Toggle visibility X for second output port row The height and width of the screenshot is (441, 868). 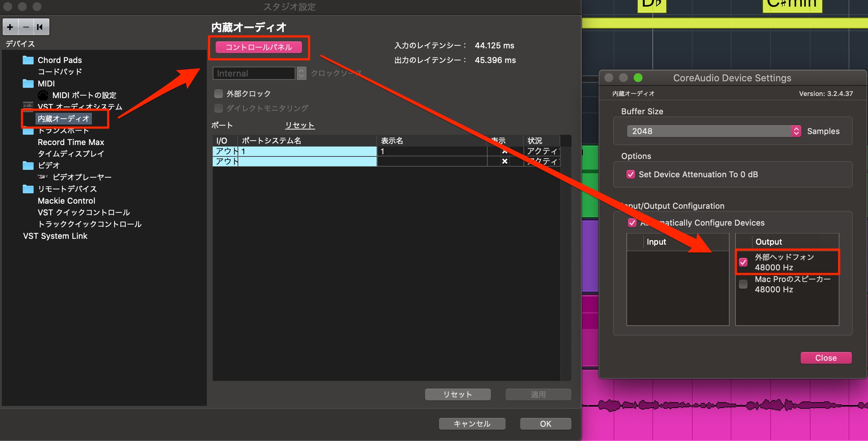point(505,161)
